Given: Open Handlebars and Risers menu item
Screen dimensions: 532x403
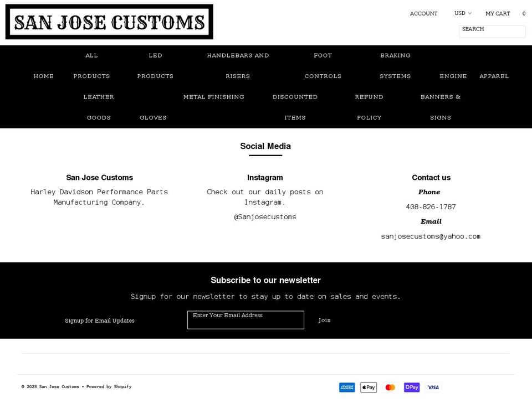Looking at the screenshot, I should point(238,66).
